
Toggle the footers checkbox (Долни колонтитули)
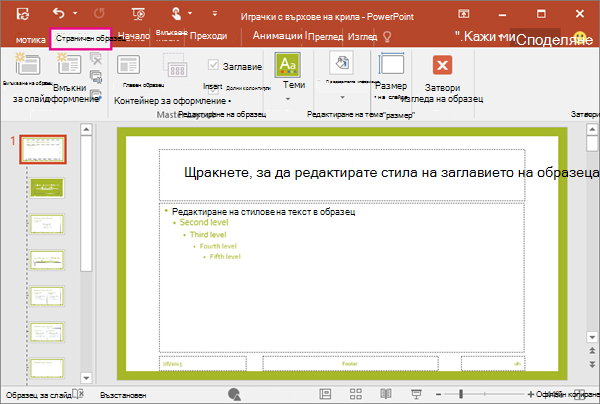pyautogui.click(x=213, y=90)
